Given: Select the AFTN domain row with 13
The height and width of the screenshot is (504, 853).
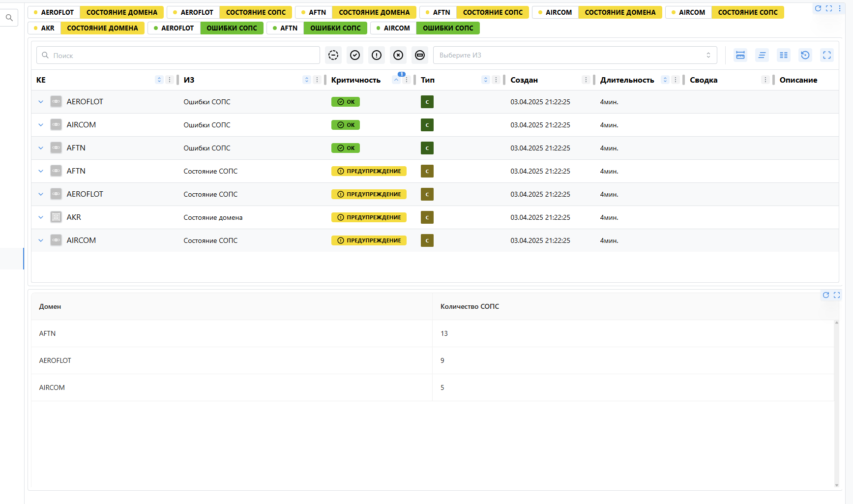Looking at the screenshot, I should pyautogui.click(x=433, y=333).
